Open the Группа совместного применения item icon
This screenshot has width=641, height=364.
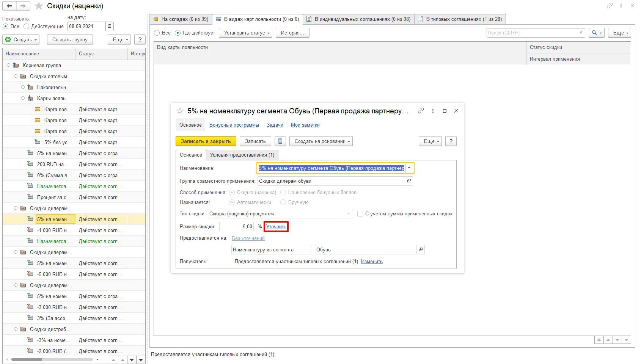tap(409, 181)
